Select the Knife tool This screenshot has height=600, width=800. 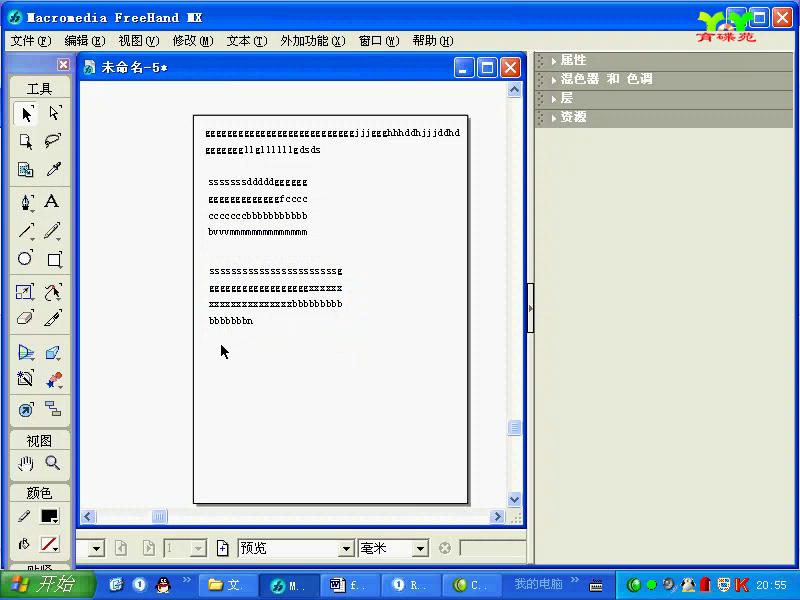click(53, 318)
